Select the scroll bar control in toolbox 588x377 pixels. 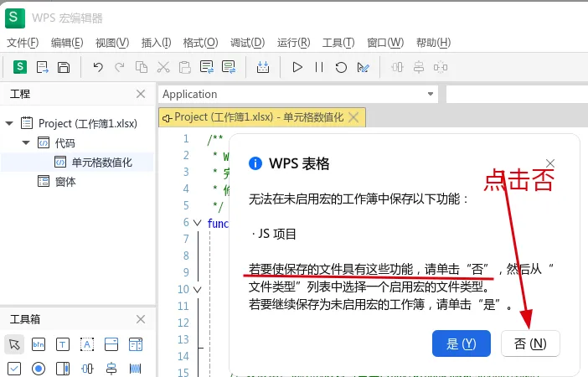coord(63,369)
